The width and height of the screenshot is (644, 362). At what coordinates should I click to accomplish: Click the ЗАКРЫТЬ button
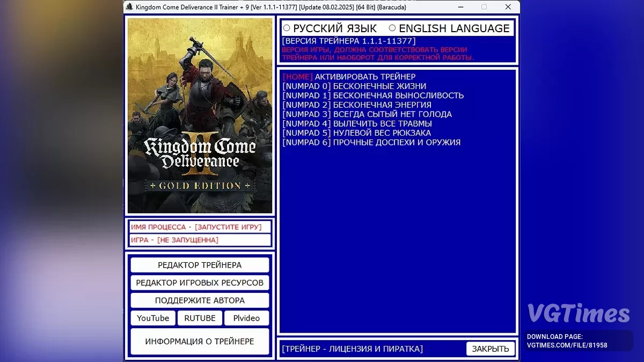(x=490, y=349)
